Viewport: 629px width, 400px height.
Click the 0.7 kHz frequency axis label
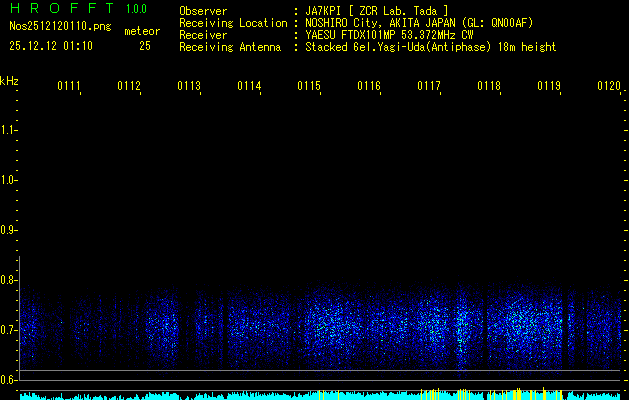(10, 330)
